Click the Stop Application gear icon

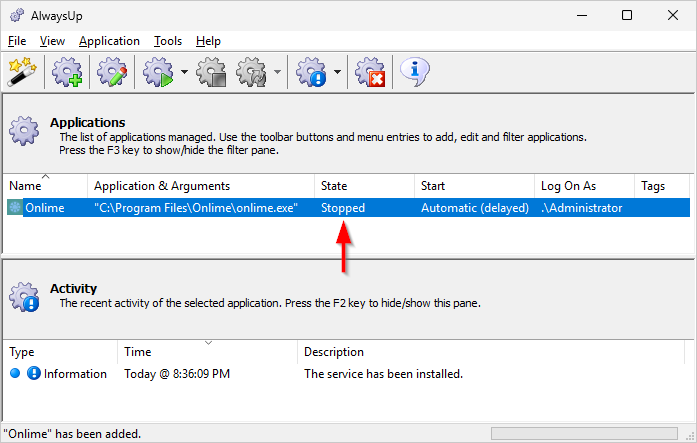pyautogui.click(x=211, y=72)
